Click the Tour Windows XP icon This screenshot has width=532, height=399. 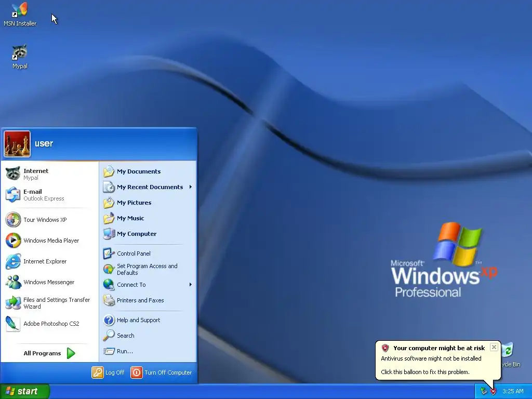click(13, 220)
